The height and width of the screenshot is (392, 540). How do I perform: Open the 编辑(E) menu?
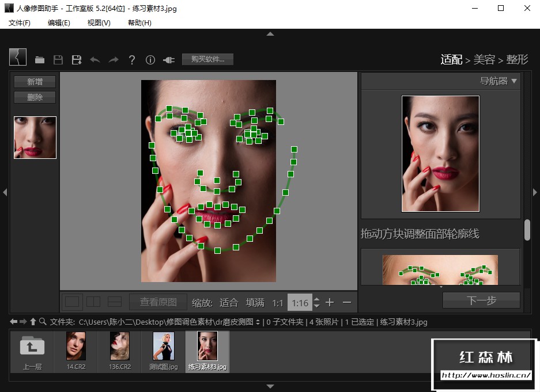click(59, 23)
